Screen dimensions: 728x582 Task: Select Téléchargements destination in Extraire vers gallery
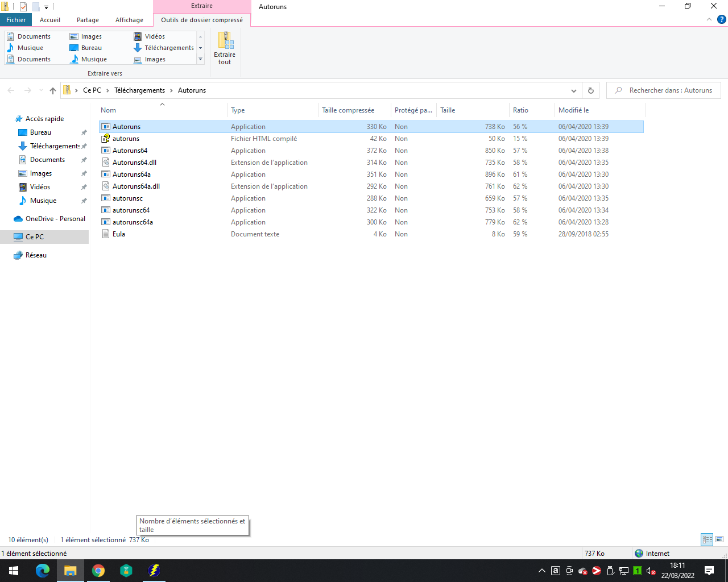point(164,48)
